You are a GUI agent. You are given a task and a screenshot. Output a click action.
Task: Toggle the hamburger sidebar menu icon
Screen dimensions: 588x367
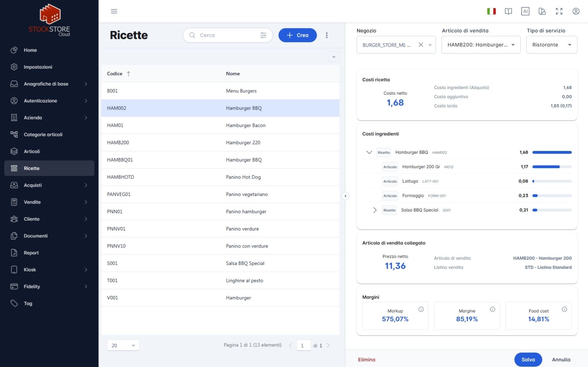click(x=114, y=11)
